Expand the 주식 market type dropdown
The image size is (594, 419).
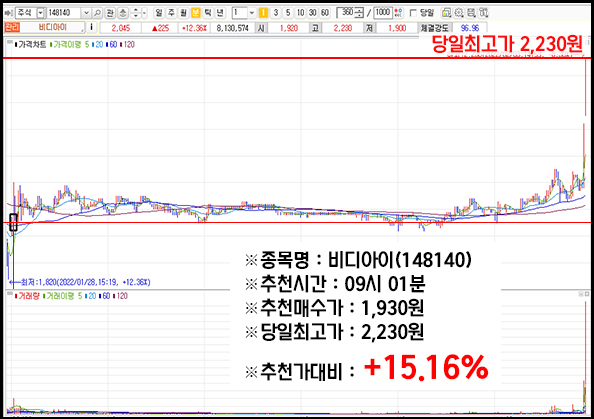point(40,13)
